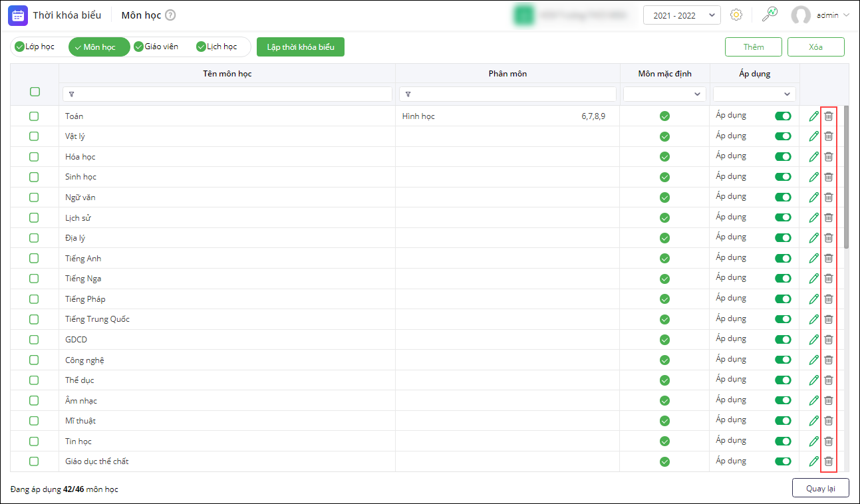This screenshot has width=860, height=504.
Task: Check the Địa lý row checkbox
Action: [34, 238]
